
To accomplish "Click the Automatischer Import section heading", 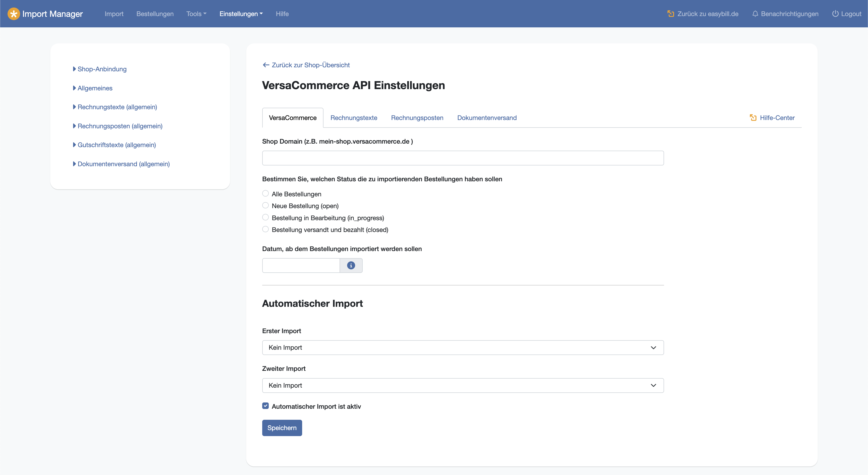I will pyautogui.click(x=312, y=304).
